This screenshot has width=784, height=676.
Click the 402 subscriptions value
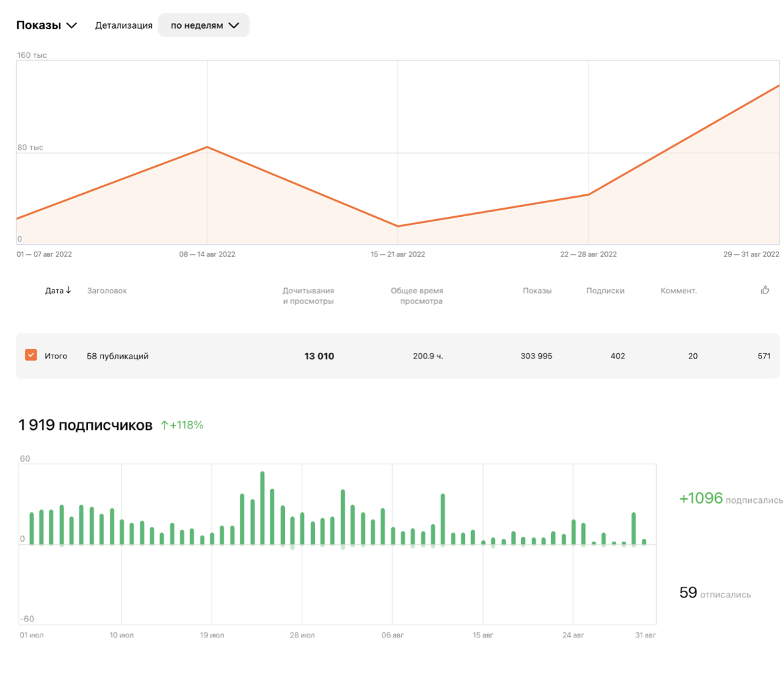tap(618, 356)
